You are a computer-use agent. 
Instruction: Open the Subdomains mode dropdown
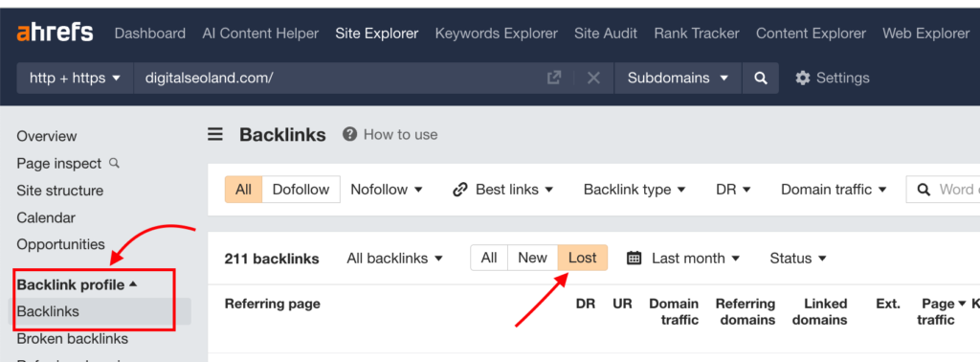pyautogui.click(x=679, y=79)
